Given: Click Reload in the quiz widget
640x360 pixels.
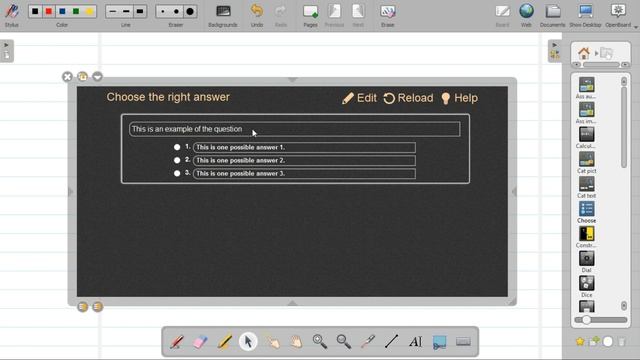Looking at the screenshot, I should click(409, 98).
